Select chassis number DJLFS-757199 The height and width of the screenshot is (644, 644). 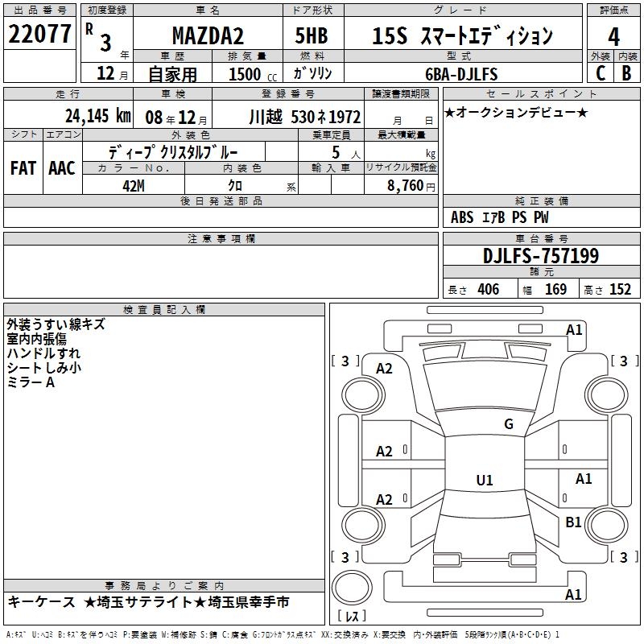click(x=541, y=256)
